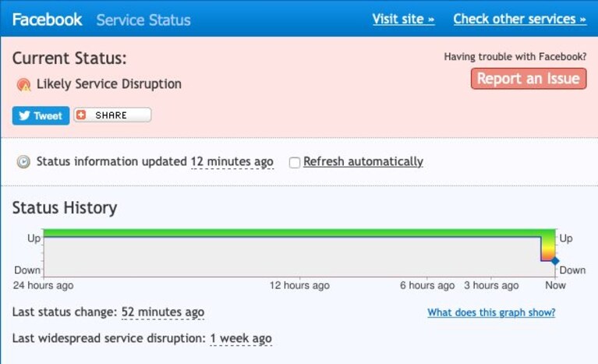598x364 pixels.
Task: Click the Tweet button
Action: [x=41, y=115]
